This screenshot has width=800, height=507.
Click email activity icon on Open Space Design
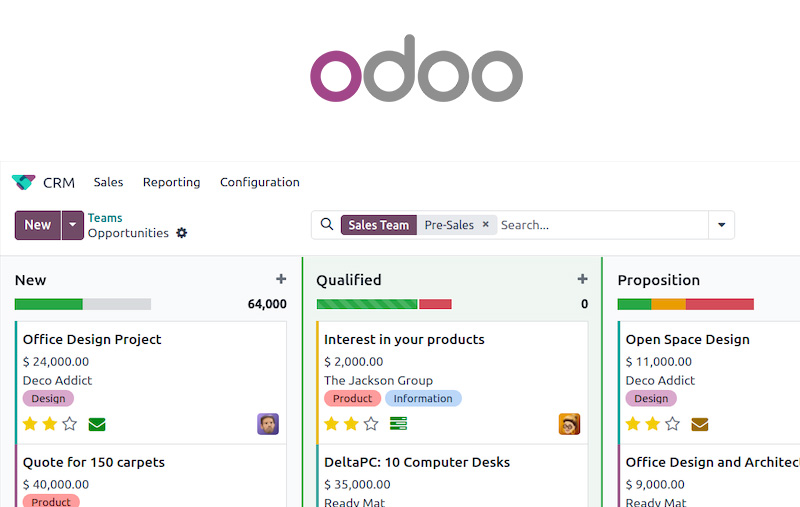click(x=700, y=424)
